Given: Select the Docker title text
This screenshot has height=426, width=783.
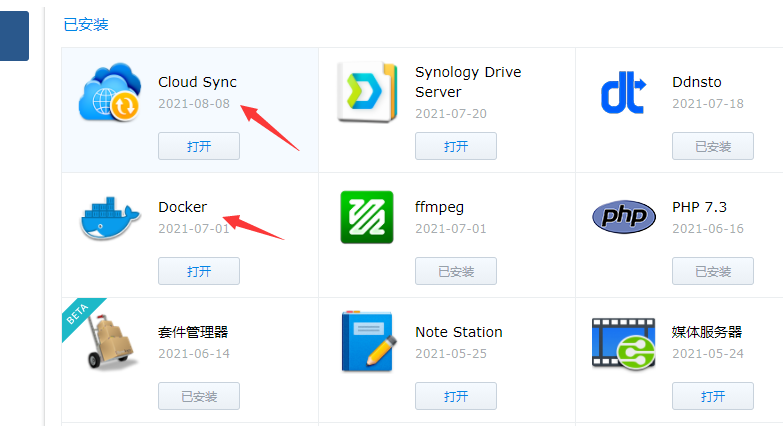Looking at the screenshot, I should pyautogui.click(x=182, y=207).
